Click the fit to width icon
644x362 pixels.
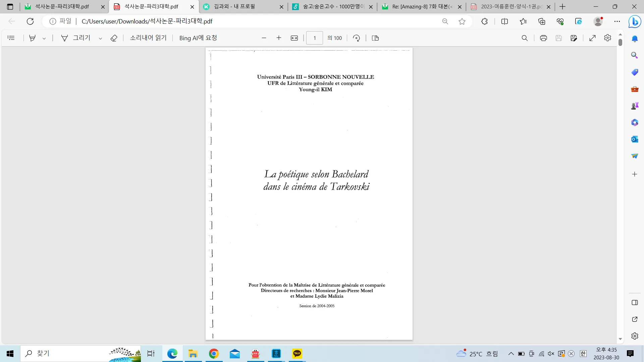294,38
